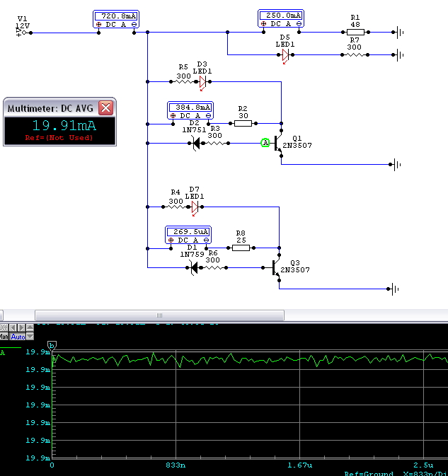
Task: Select the D1 1N759 zener diode symbol
Action: (194, 268)
